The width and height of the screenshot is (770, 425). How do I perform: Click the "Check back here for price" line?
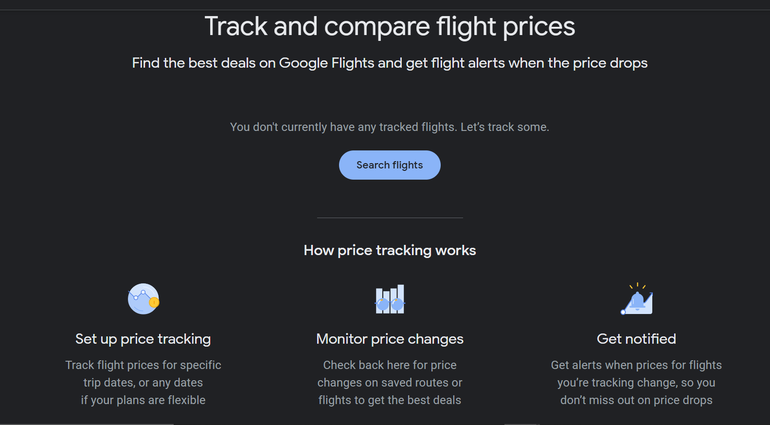pyautogui.click(x=389, y=365)
